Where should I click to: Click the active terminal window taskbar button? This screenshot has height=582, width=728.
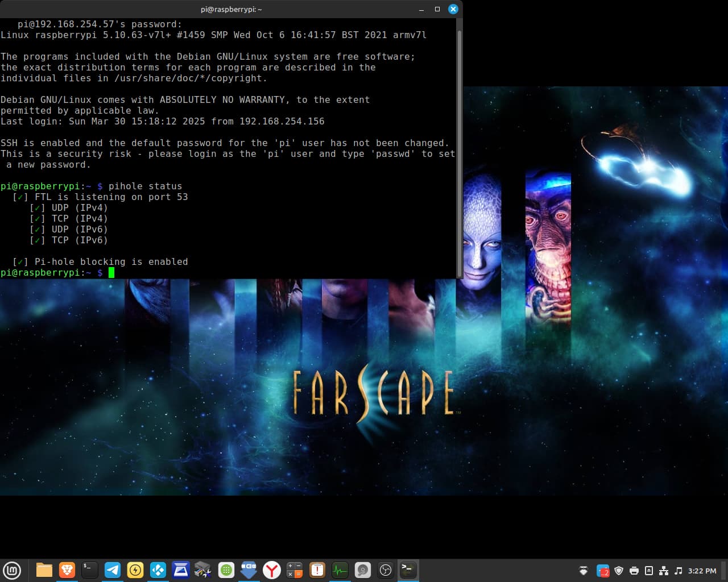[x=408, y=570]
